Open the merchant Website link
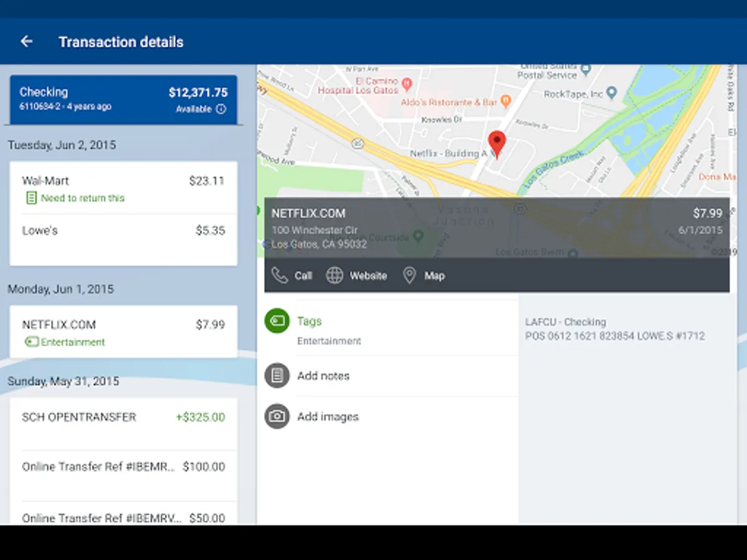Screen dimensions: 747x560 click(368, 276)
